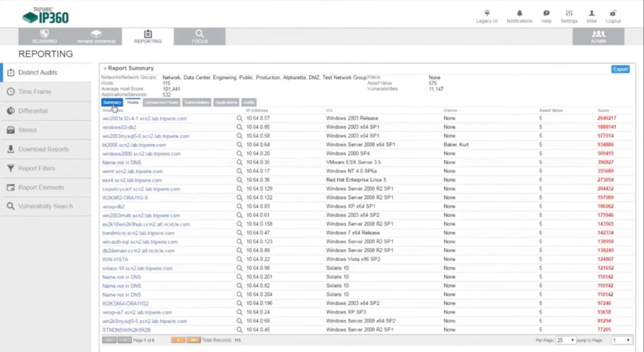
Task: Open the Per Page dropdown showing 25
Action: [565, 341]
